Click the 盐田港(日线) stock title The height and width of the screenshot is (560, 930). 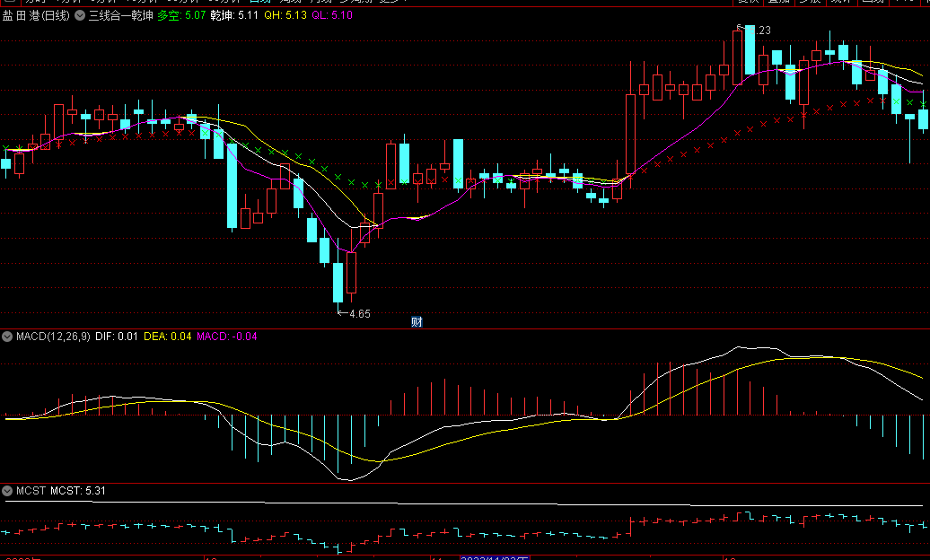(36, 15)
